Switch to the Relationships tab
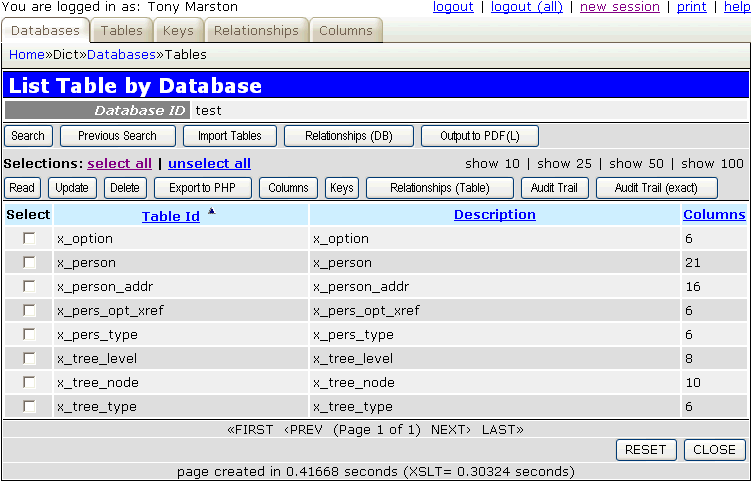 pos(256,31)
